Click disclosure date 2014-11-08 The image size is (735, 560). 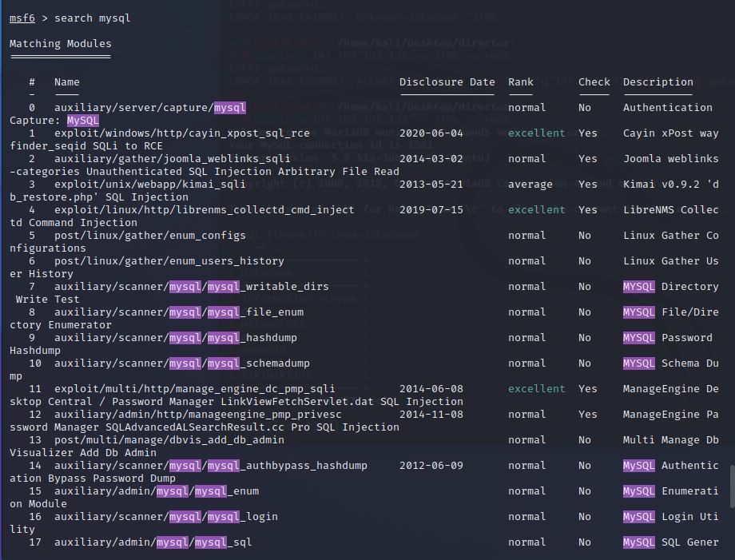coord(431,415)
